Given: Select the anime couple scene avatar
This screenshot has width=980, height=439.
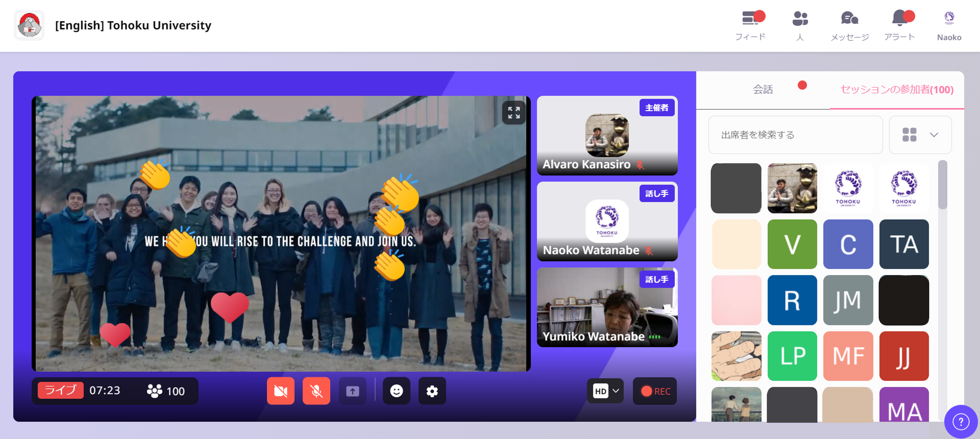Looking at the screenshot, I should pyautogui.click(x=736, y=405).
